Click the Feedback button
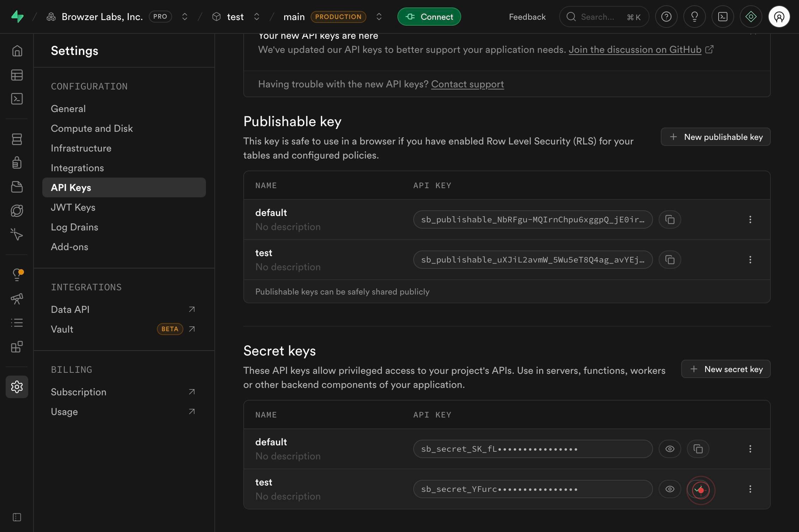Image resolution: width=799 pixels, height=532 pixels. [x=527, y=17]
